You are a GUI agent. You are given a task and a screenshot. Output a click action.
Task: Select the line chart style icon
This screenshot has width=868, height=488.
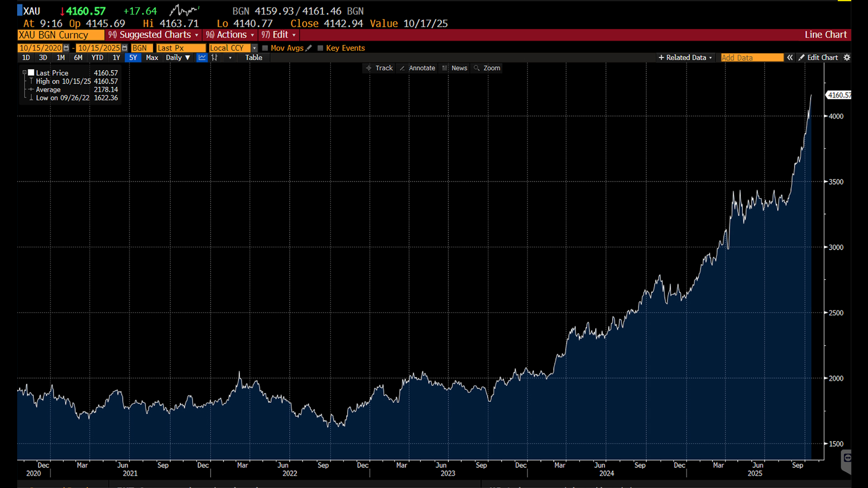pyautogui.click(x=202, y=57)
